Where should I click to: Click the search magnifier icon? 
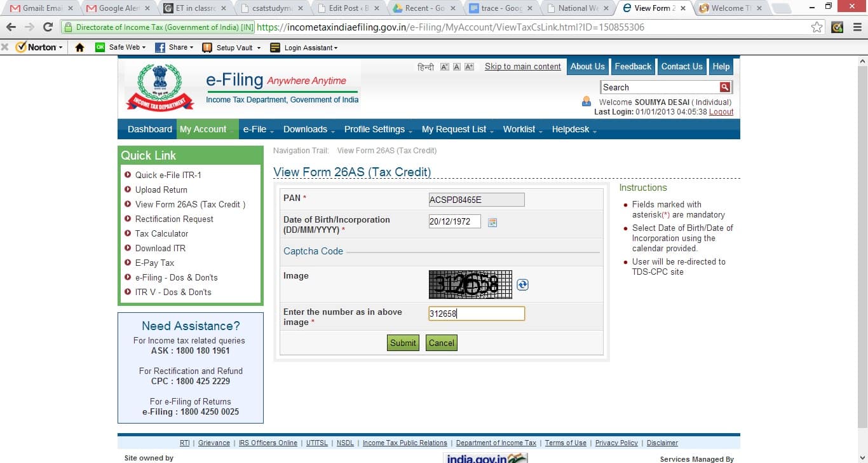coord(724,87)
